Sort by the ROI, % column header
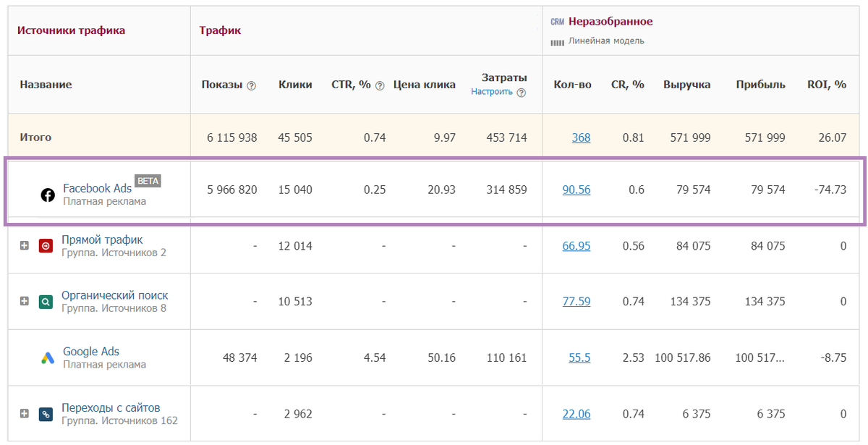The height and width of the screenshot is (445, 868). click(827, 85)
